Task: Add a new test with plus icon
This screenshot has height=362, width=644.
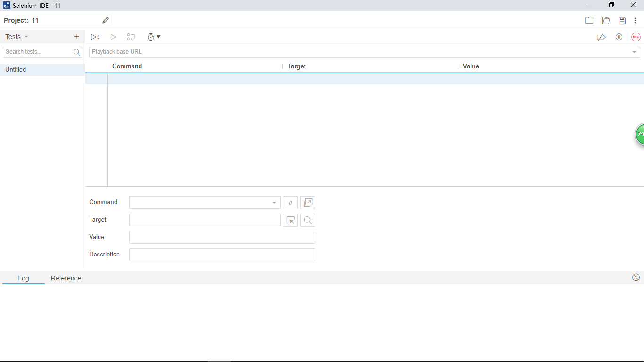Action: 77,37
